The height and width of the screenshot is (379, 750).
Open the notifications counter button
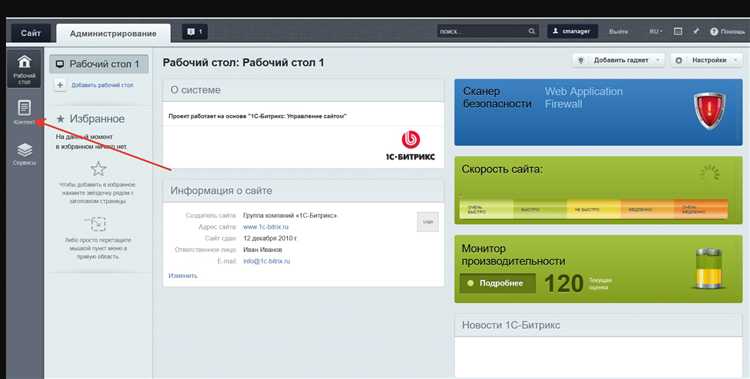pyautogui.click(x=195, y=32)
